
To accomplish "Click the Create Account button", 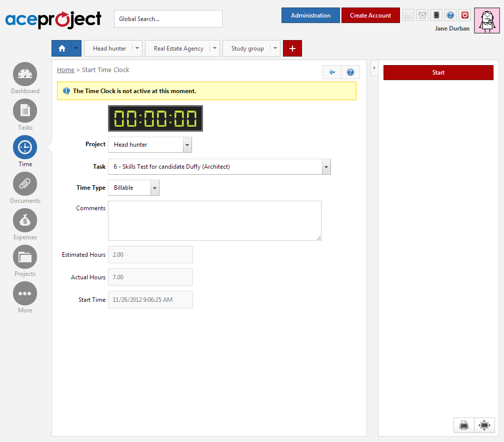I will pyautogui.click(x=370, y=16).
